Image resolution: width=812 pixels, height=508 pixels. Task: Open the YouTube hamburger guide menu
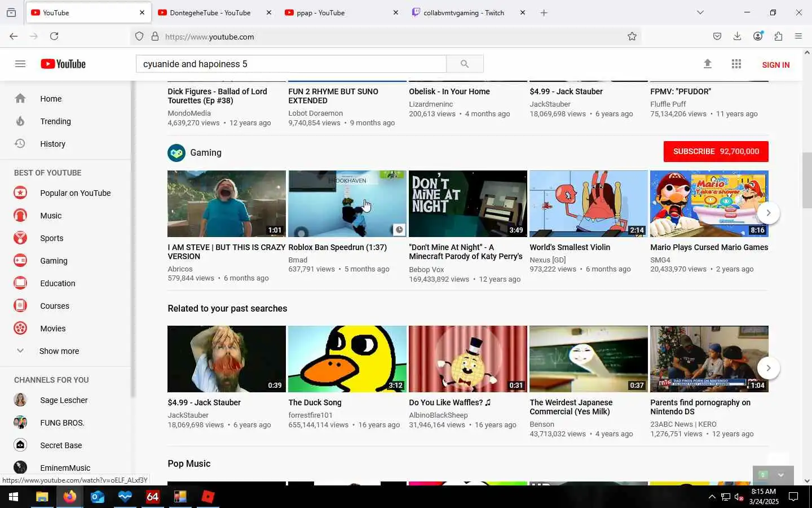click(20, 64)
